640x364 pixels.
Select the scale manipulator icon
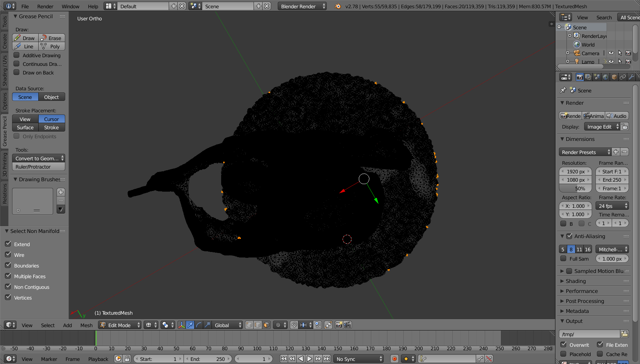(207, 325)
